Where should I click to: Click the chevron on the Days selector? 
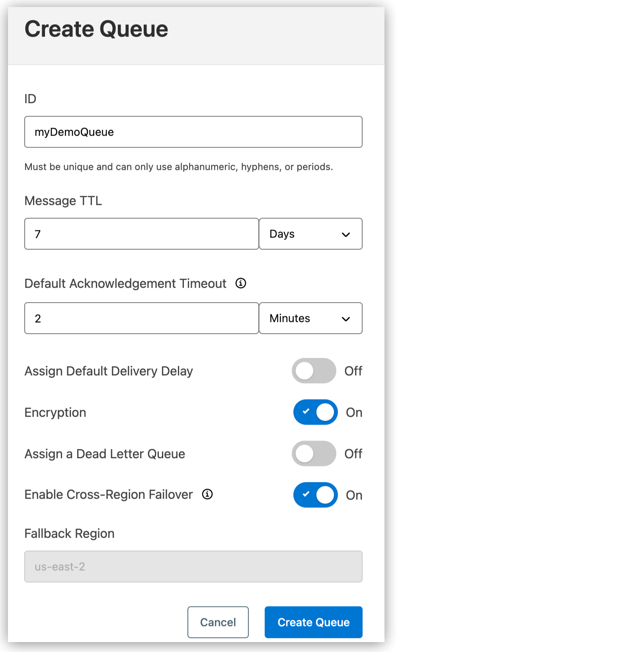pos(346,234)
